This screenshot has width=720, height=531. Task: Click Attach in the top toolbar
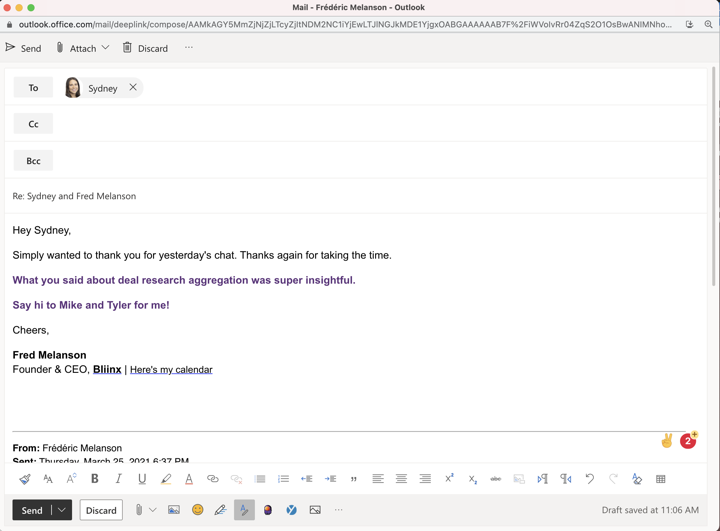click(x=77, y=48)
